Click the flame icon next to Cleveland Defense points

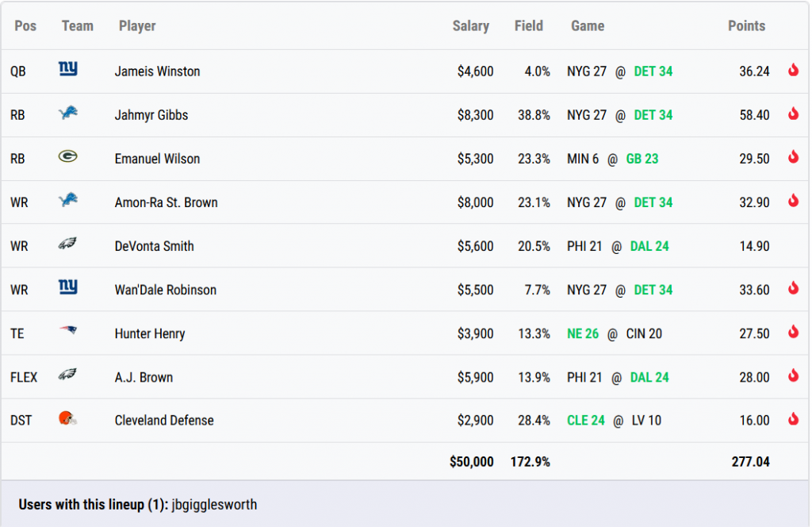point(793,419)
